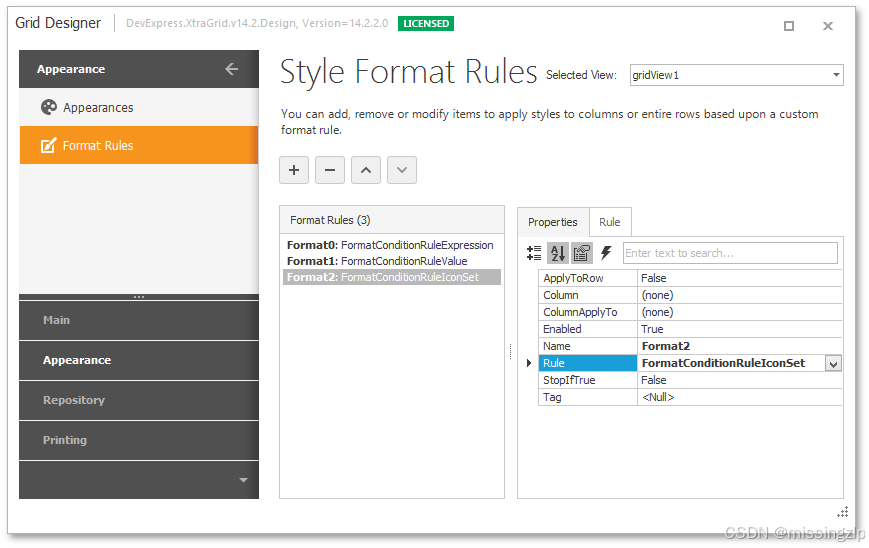The width and height of the screenshot is (869, 548).
Task: Click the Enabled value True
Action: pyautogui.click(x=652, y=329)
